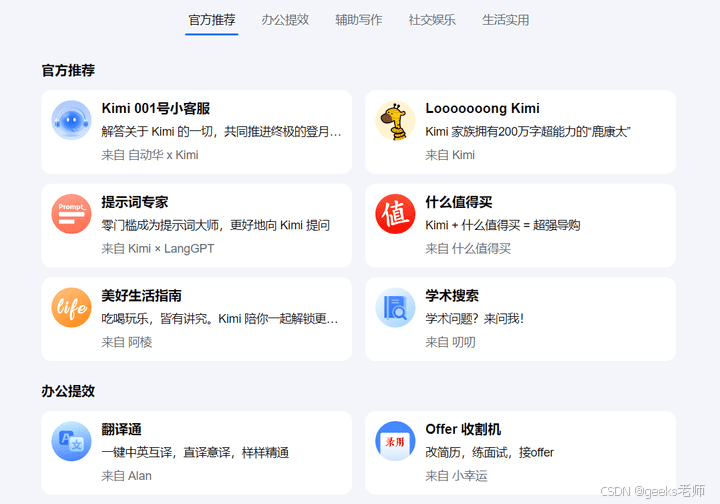Click the red 值 icon for 什么值得买
Viewport: 720px width, 504px height.
click(x=395, y=214)
